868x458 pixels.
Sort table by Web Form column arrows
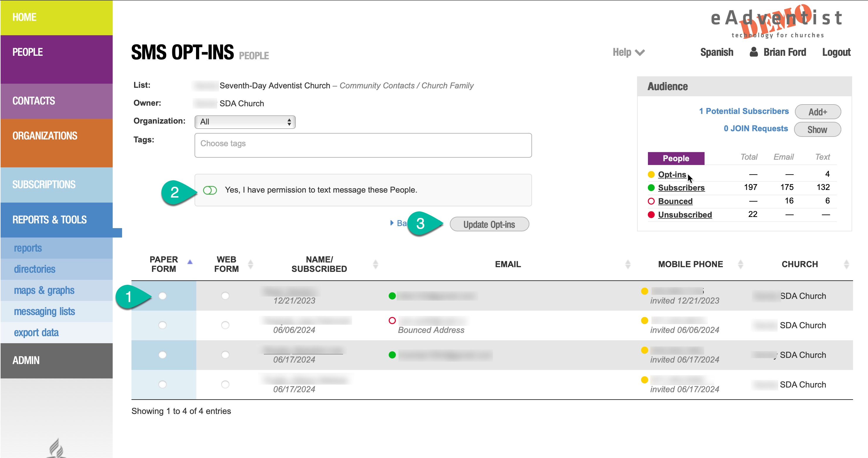coord(250,264)
